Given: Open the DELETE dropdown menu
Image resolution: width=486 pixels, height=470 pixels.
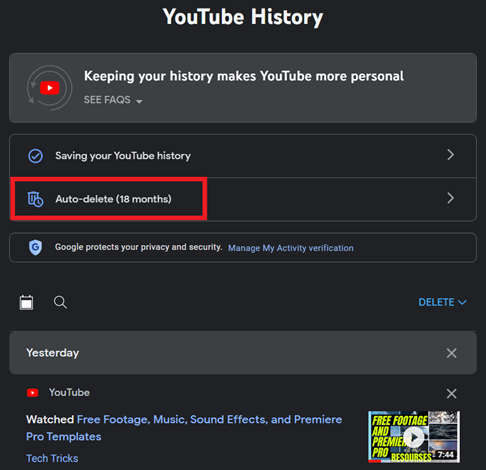Looking at the screenshot, I should coord(442,302).
